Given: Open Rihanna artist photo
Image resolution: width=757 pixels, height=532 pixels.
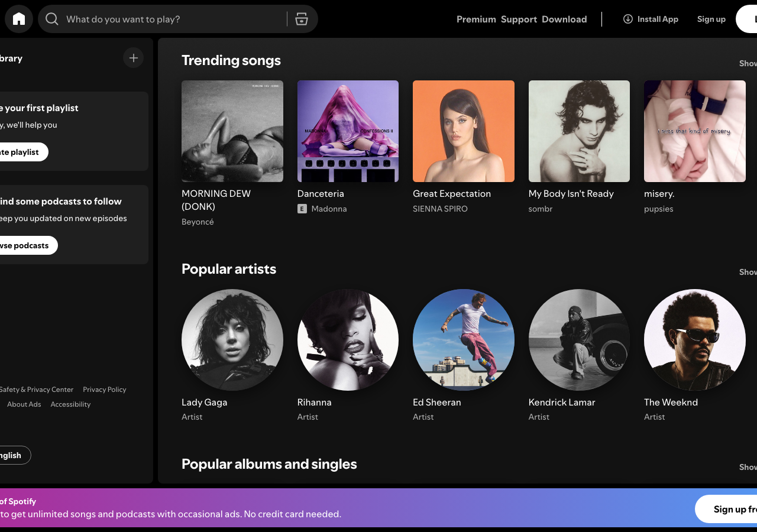Looking at the screenshot, I should (348, 340).
